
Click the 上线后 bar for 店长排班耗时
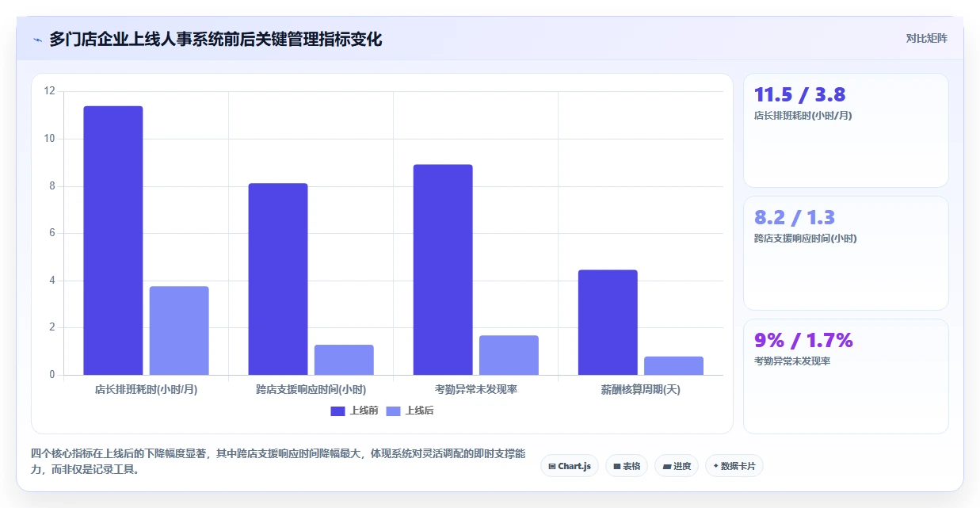(179, 330)
